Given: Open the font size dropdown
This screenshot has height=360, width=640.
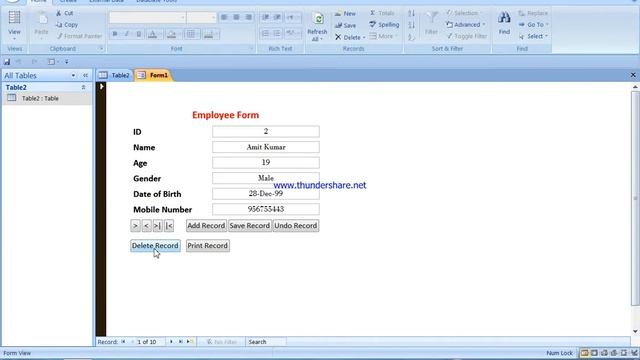Looking at the screenshot, I should coord(213,18).
